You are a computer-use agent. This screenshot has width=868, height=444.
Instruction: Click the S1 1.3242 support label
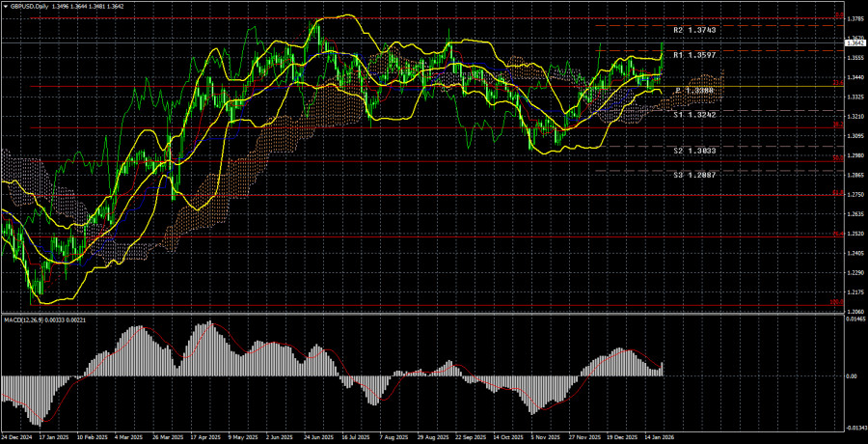tap(693, 115)
